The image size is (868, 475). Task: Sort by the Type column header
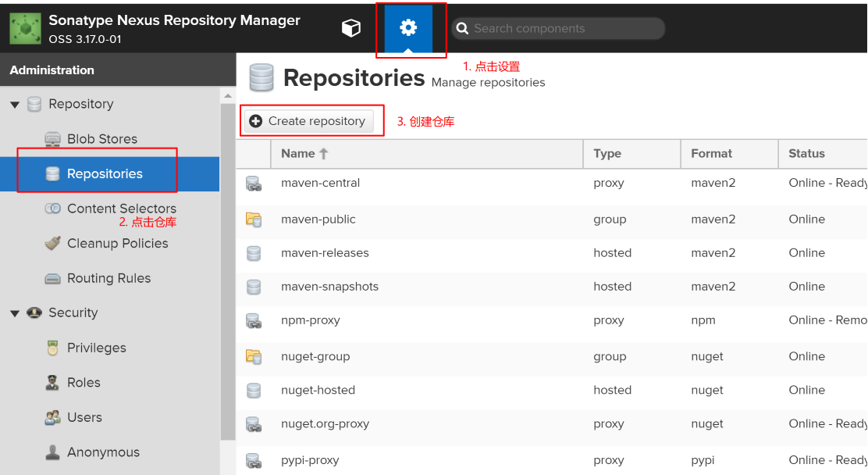coord(632,154)
